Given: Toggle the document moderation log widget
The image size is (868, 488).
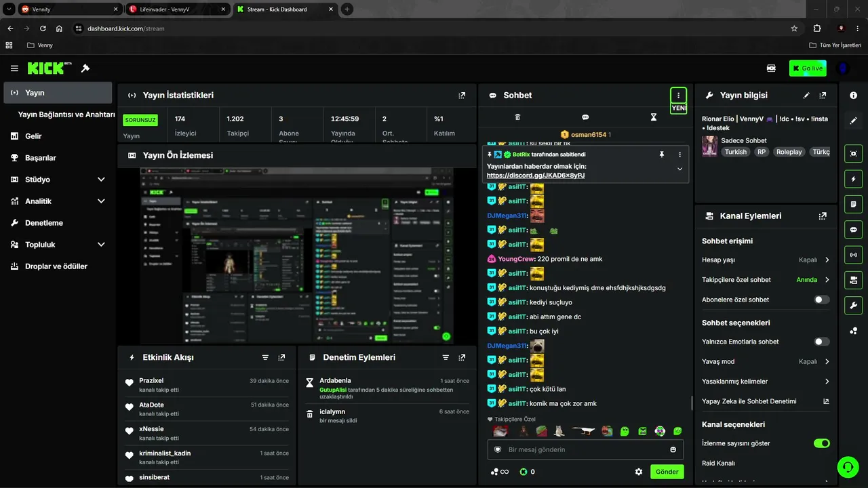Looking at the screenshot, I should pyautogui.click(x=854, y=204).
